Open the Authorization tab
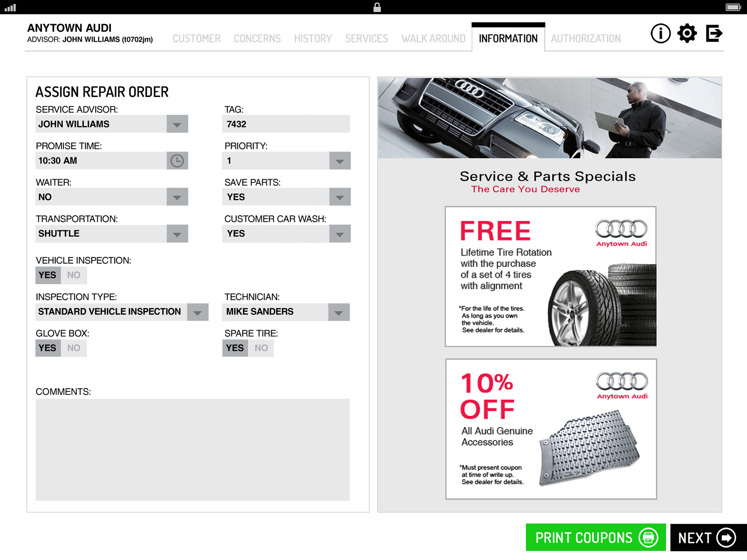This screenshot has height=560, width=747. [586, 38]
